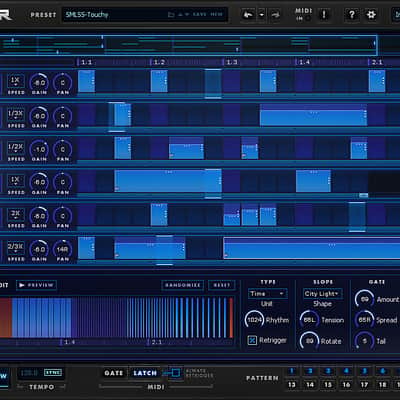400x400 pixels.
Task: Open 1/2X speed dropdown beside -1.0 gain
Action: pyautogui.click(x=16, y=147)
